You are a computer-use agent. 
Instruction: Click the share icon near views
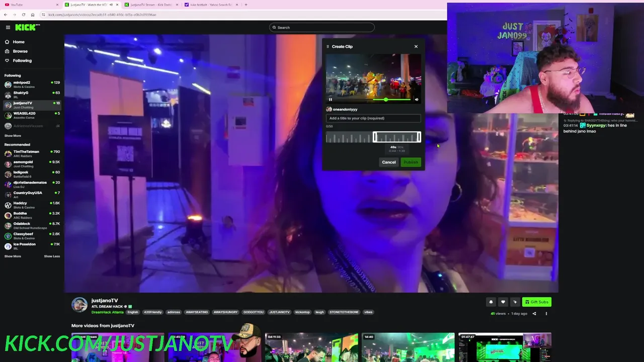(x=534, y=314)
